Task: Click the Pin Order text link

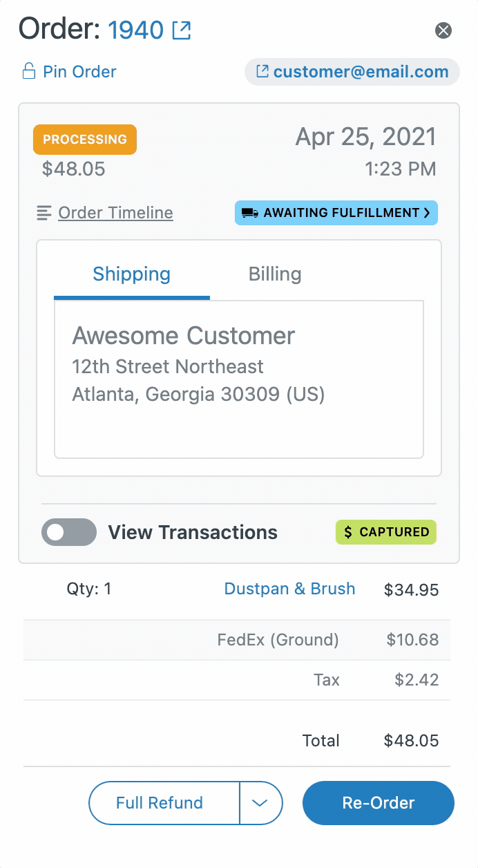Action: click(79, 72)
